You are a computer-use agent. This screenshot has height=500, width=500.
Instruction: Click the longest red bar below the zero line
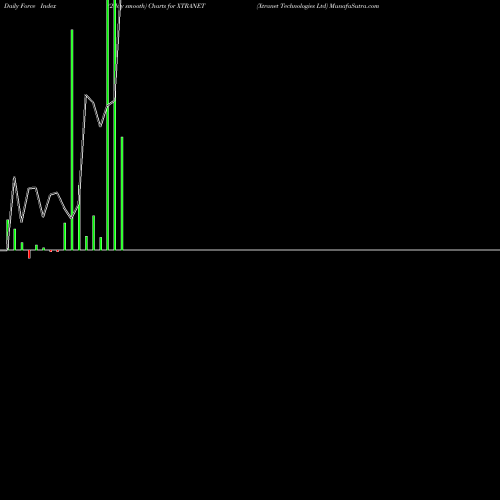[29, 254]
